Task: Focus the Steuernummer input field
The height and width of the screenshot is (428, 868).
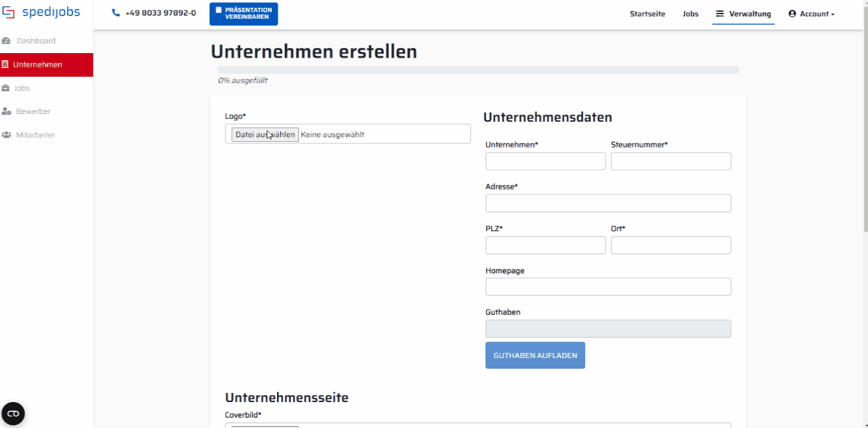Action: [671, 161]
